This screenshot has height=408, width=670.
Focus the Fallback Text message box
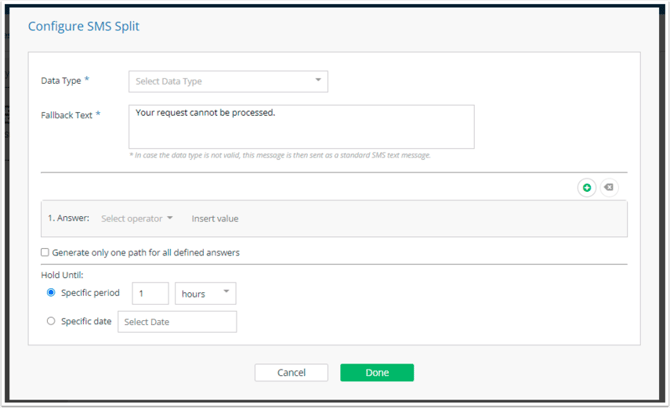point(301,127)
